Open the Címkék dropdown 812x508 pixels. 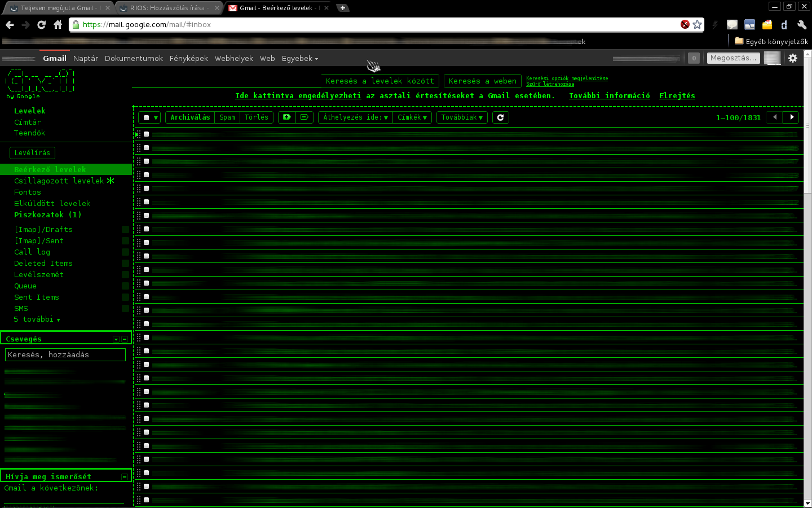coord(412,117)
